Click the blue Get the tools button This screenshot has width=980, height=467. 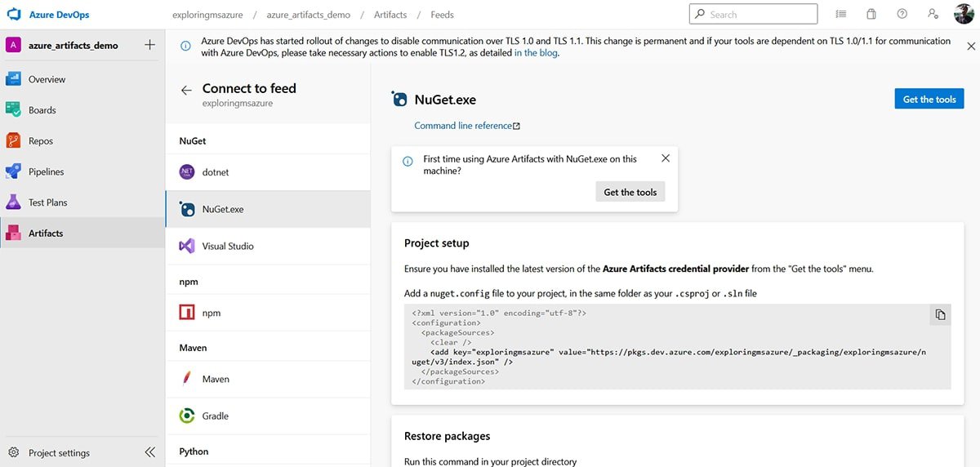929,100
